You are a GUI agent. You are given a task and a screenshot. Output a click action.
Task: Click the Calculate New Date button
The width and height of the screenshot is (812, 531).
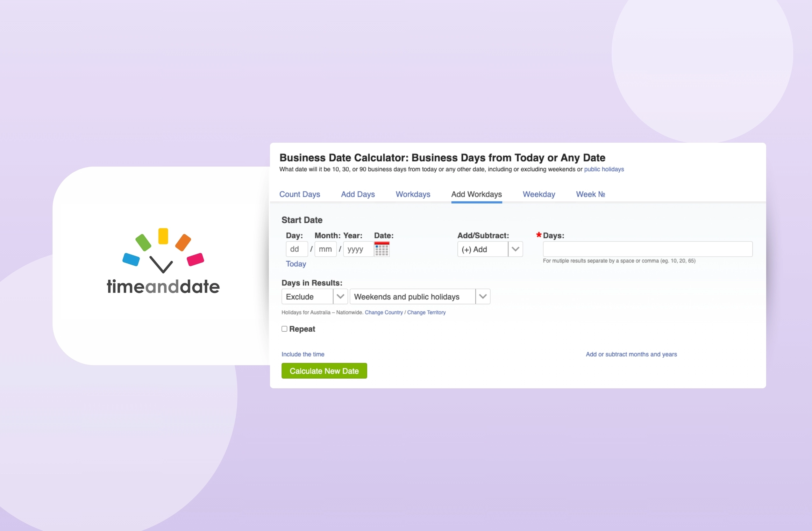pyautogui.click(x=324, y=371)
